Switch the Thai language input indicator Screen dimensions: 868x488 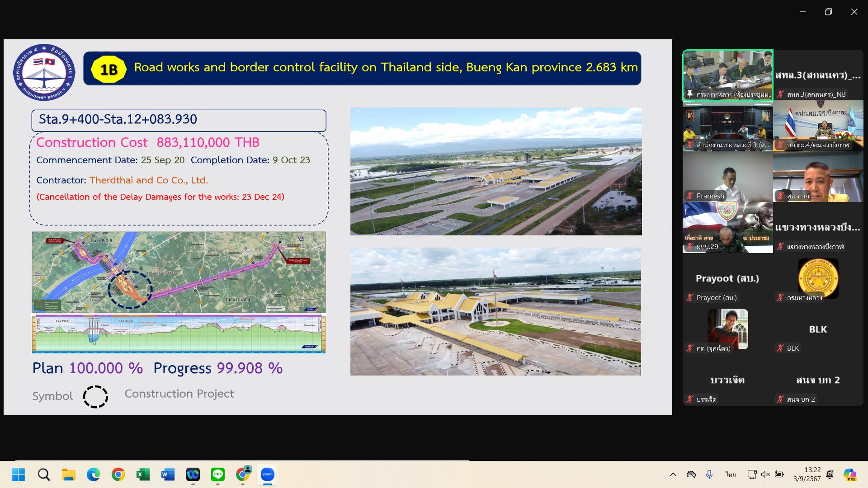coord(731,474)
